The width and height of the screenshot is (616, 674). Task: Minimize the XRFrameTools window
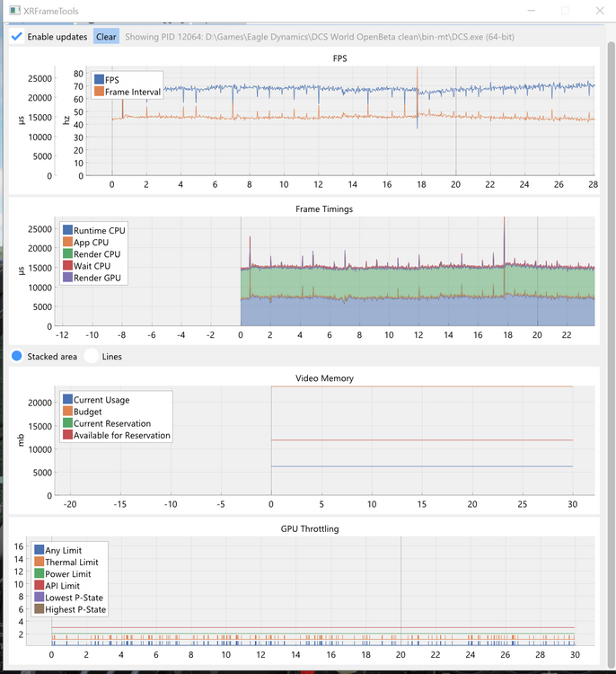532,10
